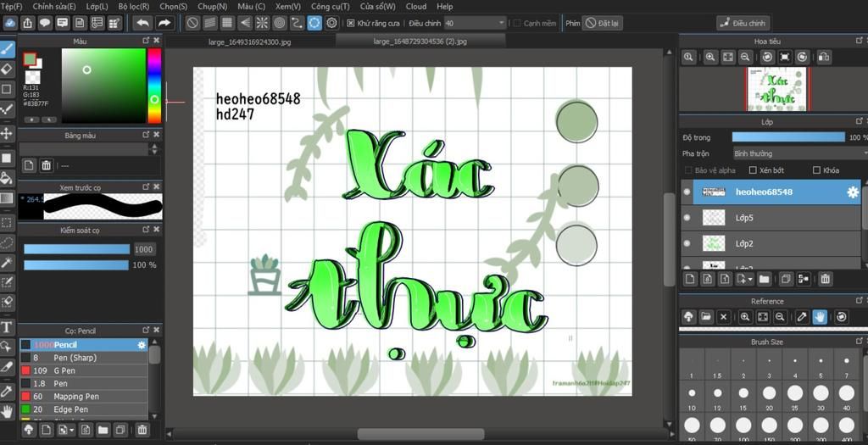Enable the concentric circle snap guide
This screenshot has height=445, width=868.
[x=280, y=23]
